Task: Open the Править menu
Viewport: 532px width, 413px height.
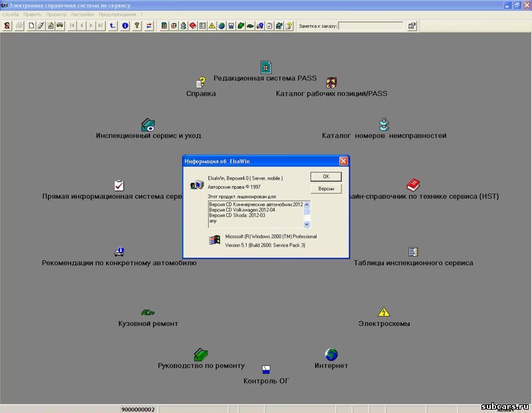Action: point(32,15)
